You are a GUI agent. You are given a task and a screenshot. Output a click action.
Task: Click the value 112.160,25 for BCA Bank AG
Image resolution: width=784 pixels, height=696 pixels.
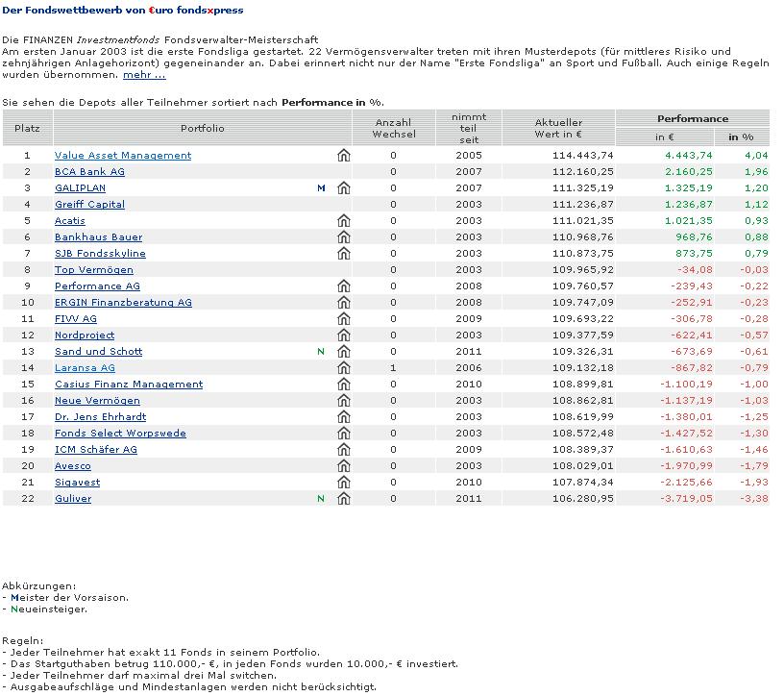point(582,172)
